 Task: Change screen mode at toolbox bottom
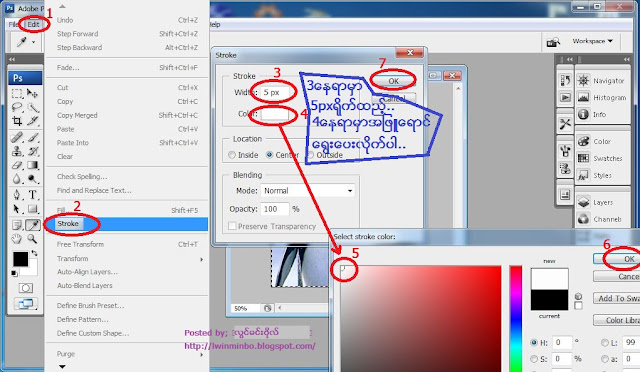coord(26,304)
